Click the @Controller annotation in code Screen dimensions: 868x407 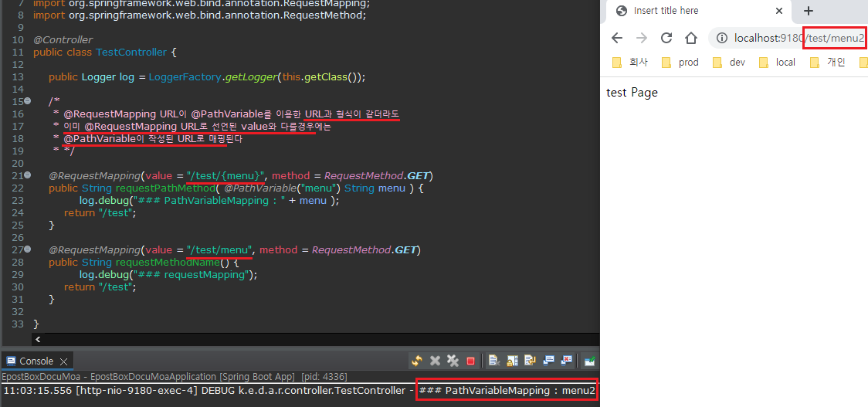[63, 40]
